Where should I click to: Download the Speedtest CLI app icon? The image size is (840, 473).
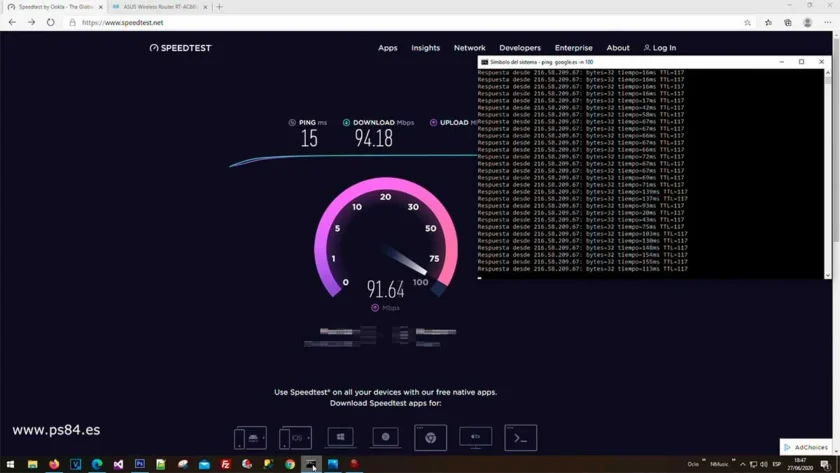[x=520, y=438]
